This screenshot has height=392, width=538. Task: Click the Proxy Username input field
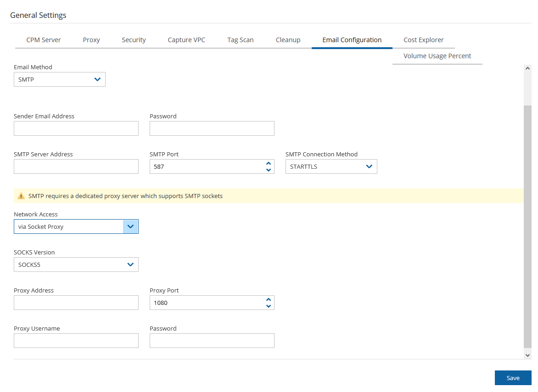pos(76,341)
